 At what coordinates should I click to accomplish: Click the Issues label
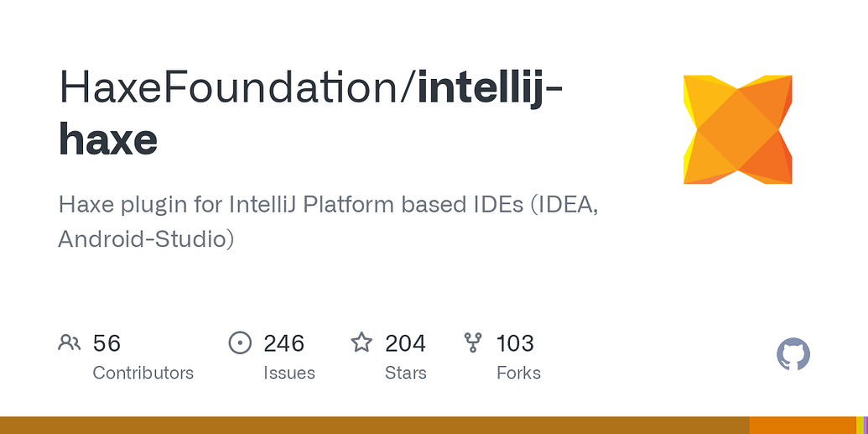point(289,373)
